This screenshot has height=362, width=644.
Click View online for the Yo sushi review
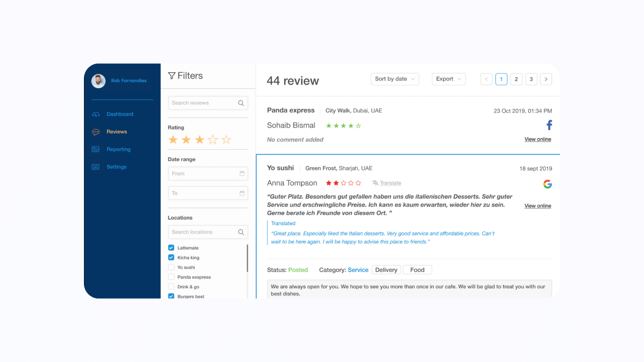(x=537, y=206)
